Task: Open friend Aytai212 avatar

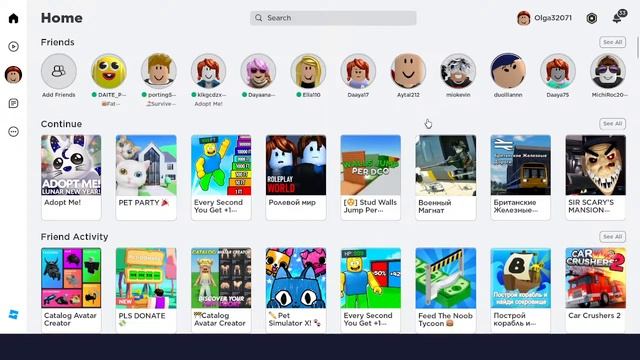Action: pos(408,71)
